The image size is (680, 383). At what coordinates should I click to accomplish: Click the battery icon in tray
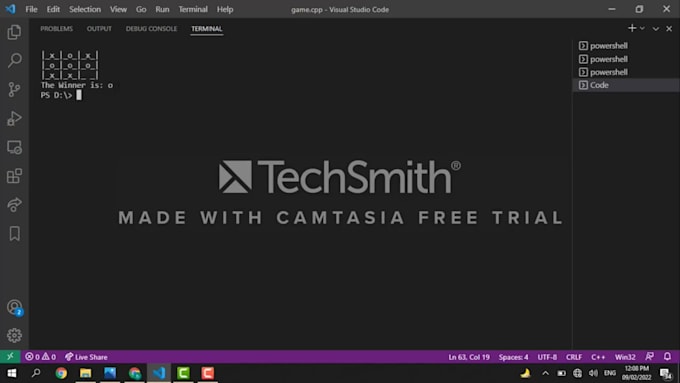561,373
